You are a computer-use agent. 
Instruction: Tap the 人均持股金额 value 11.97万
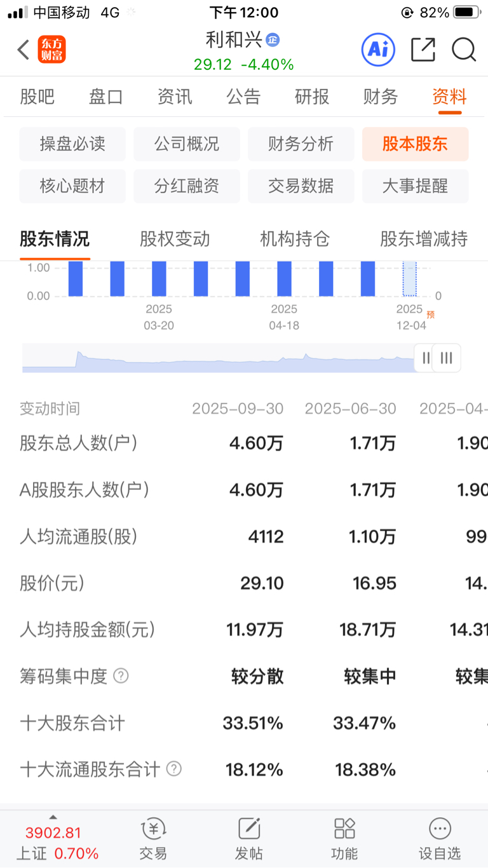click(255, 630)
